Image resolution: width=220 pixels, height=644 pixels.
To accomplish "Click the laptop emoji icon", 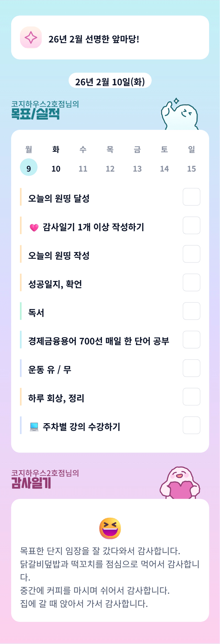I will click(34, 427).
